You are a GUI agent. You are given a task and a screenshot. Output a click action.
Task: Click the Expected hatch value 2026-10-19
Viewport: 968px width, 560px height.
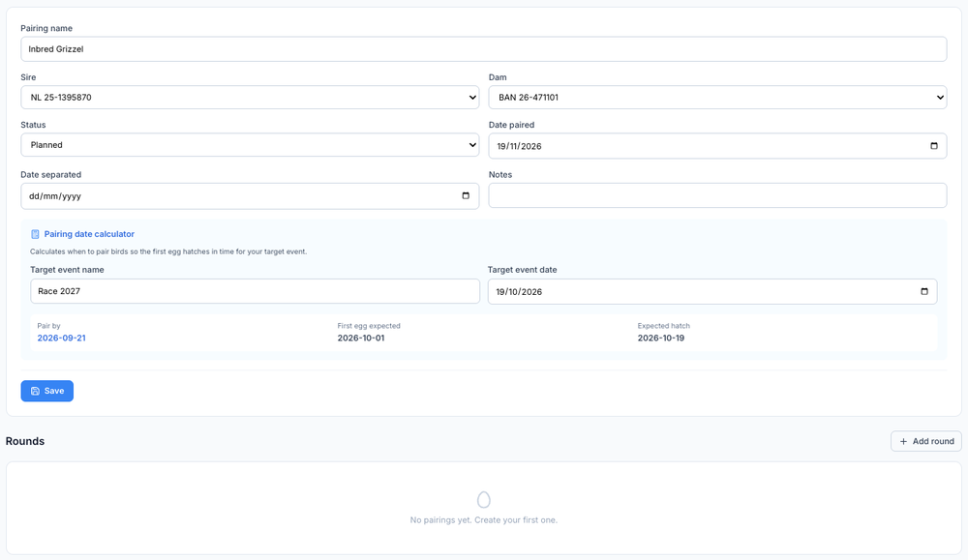[x=660, y=338]
